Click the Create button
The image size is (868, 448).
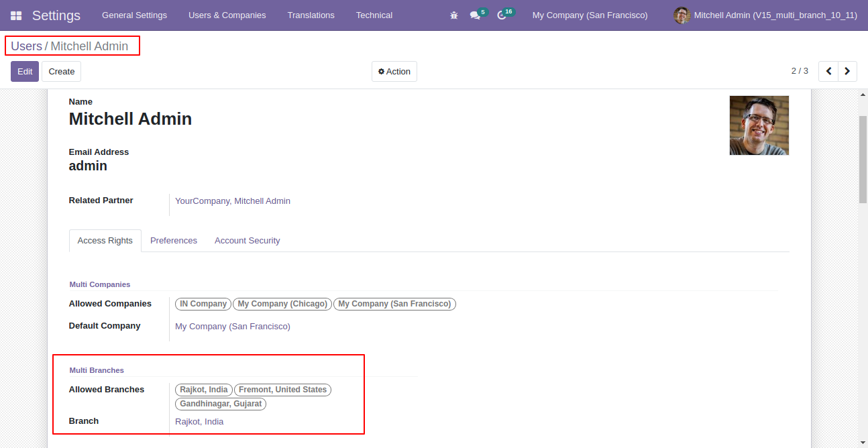61,72
